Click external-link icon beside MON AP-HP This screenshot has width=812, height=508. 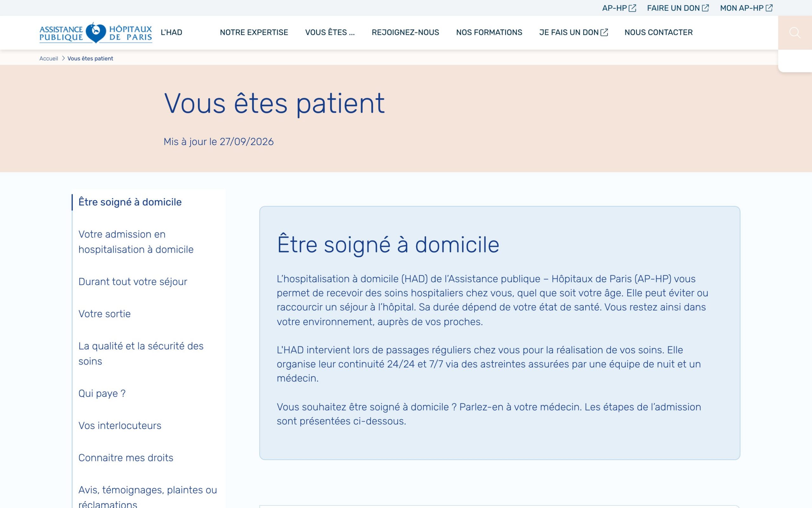769,8
